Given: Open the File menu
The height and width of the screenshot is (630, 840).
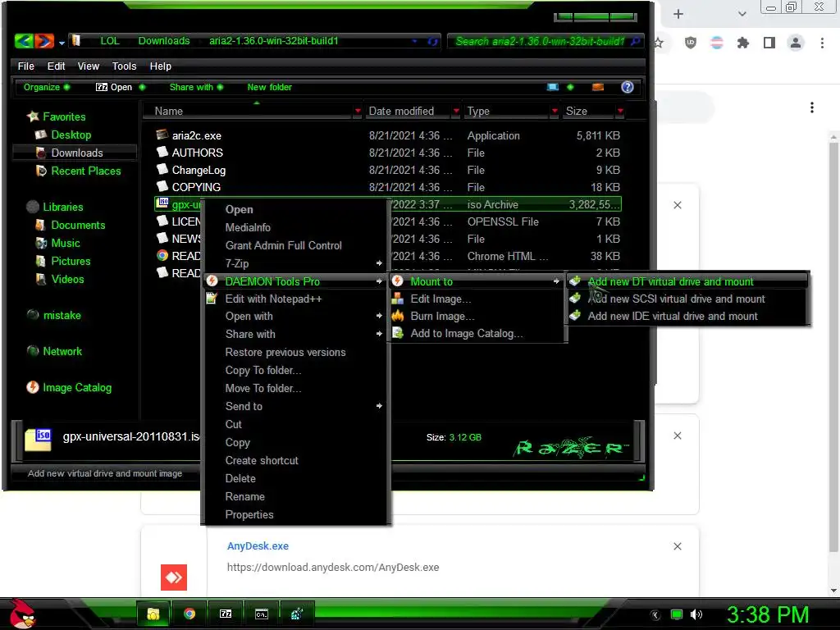Looking at the screenshot, I should pos(25,66).
